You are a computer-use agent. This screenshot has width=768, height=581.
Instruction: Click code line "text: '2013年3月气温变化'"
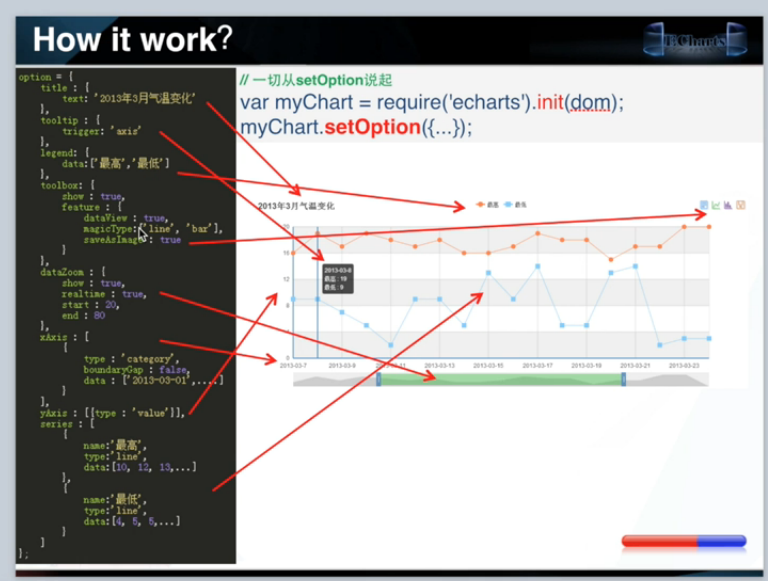129,98
